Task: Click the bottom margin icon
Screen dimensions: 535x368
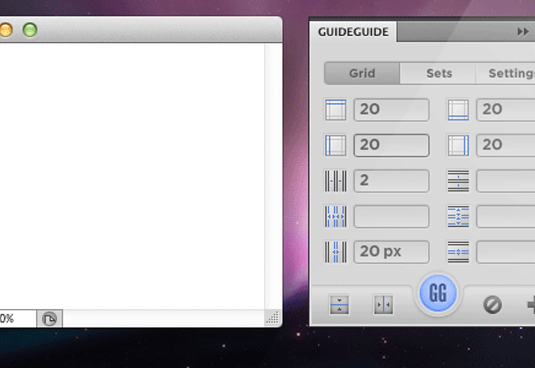Action: click(458, 109)
